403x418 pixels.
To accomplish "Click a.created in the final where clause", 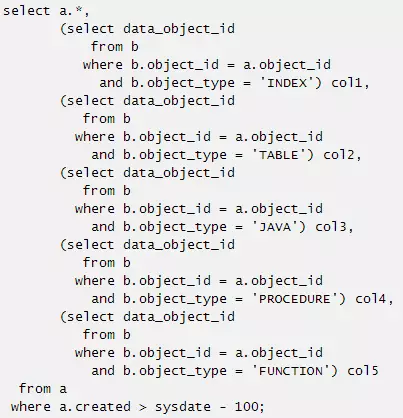I will [95, 407].
